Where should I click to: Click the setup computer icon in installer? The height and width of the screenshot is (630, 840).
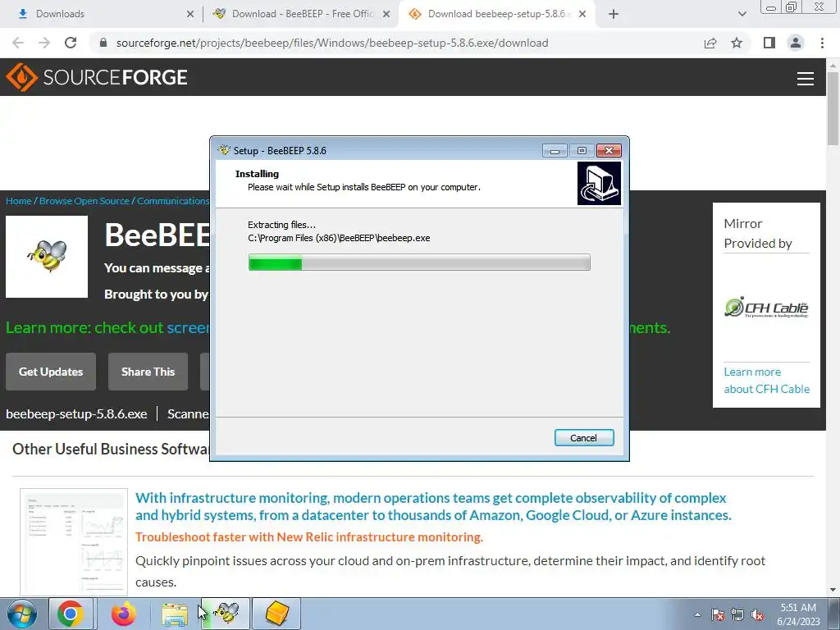599,183
